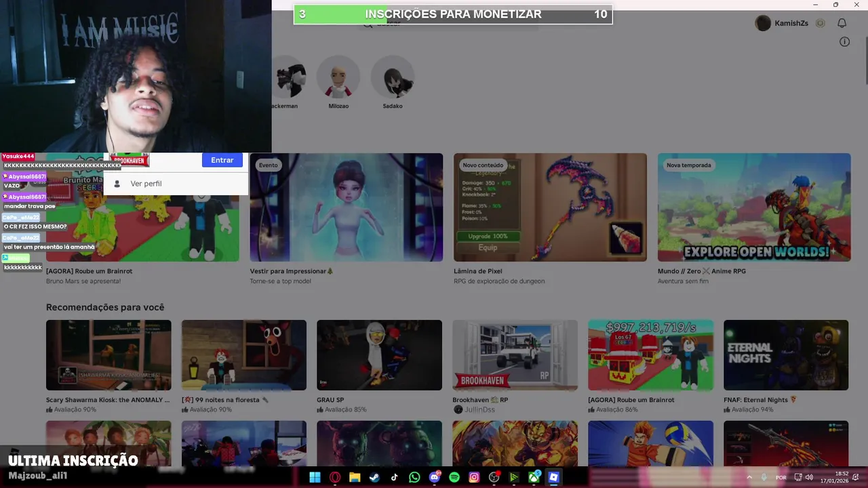Open the volume control in system tray

(x=809, y=477)
